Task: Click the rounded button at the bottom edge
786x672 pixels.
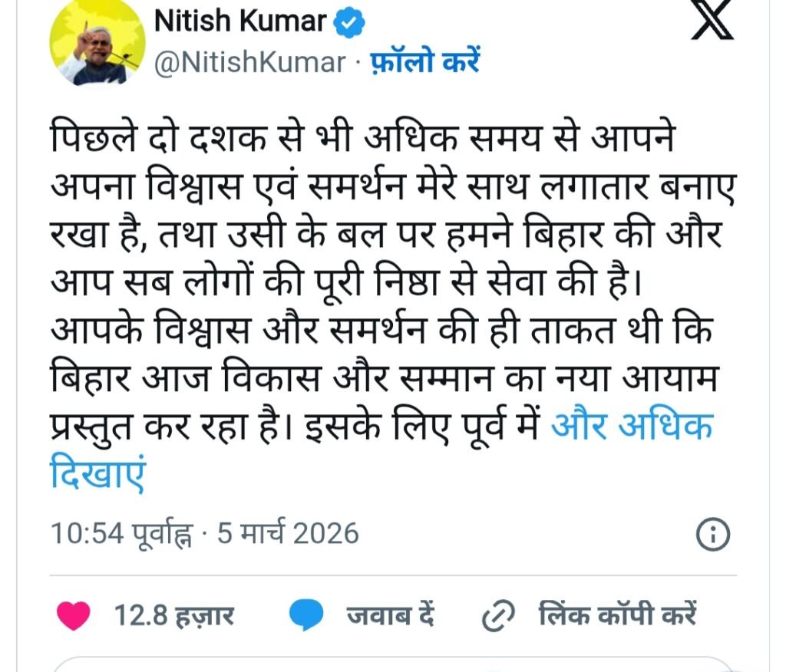Action: click(x=394, y=664)
